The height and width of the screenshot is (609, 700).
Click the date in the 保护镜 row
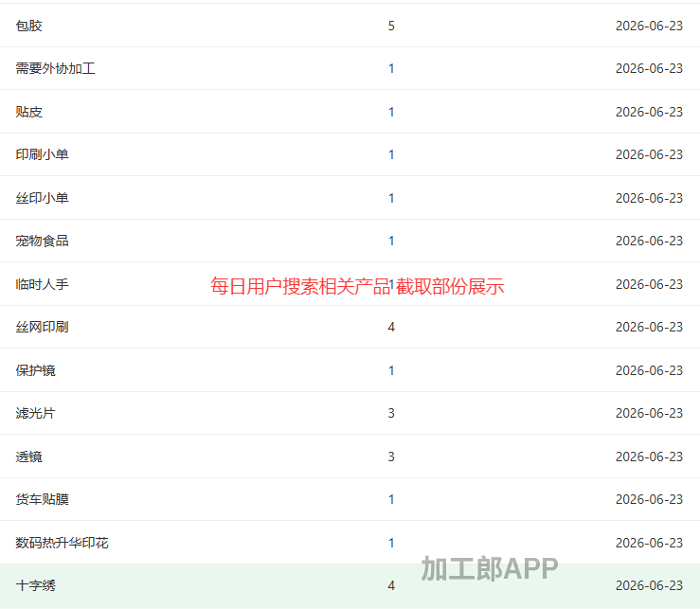click(x=649, y=370)
